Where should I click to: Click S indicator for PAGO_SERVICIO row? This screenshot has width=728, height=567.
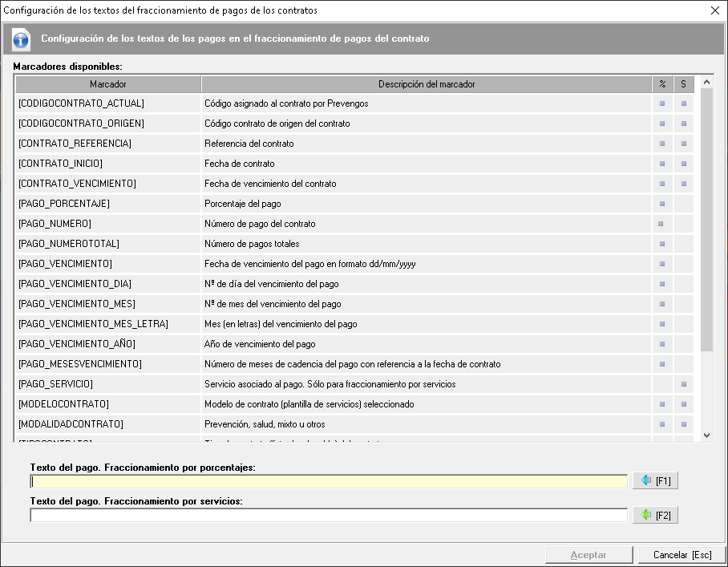[684, 384]
